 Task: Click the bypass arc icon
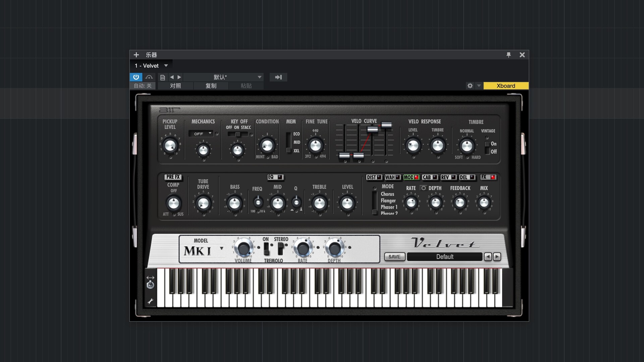[149, 77]
